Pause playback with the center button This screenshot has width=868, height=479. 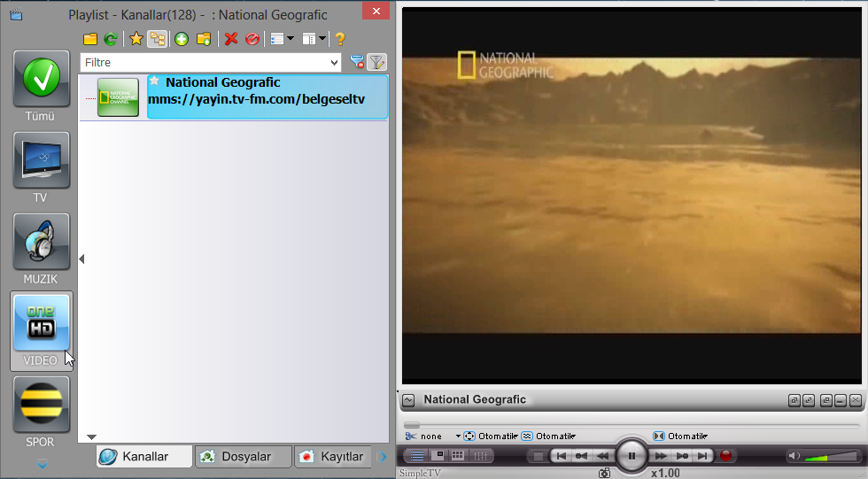(x=632, y=456)
